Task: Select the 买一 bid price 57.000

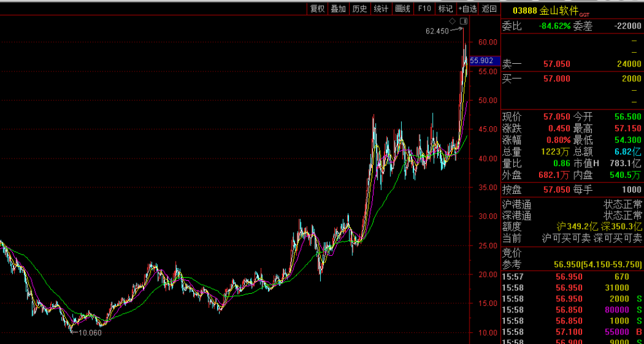Action: [557, 79]
